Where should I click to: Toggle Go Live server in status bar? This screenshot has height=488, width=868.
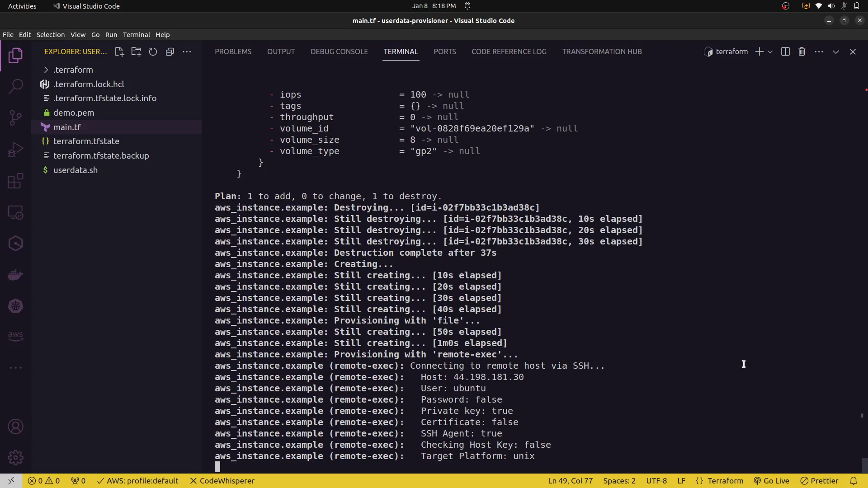pyautogui.click(x=771, y=481)
